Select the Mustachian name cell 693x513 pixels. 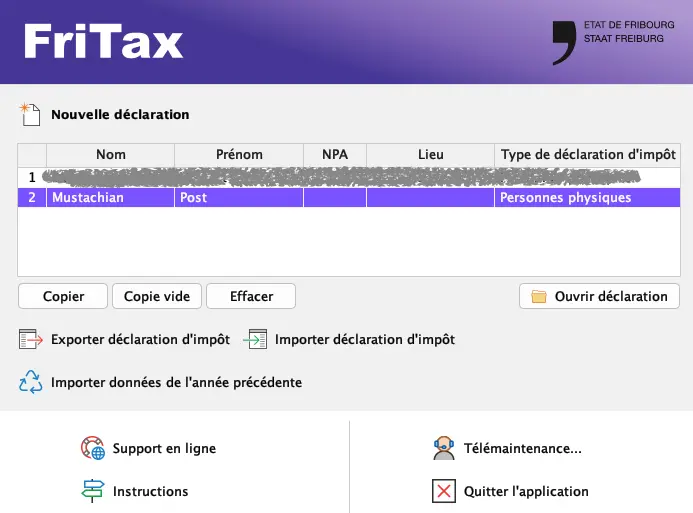[x=110, y=198]
